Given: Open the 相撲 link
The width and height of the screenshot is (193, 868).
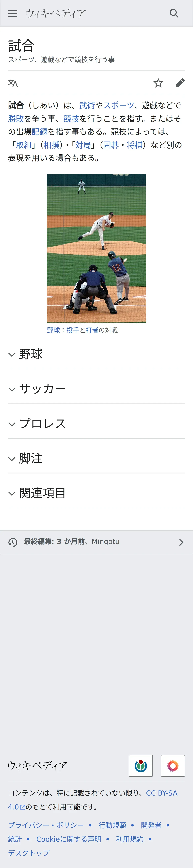Looking at the screenshot, I should 51,145.
